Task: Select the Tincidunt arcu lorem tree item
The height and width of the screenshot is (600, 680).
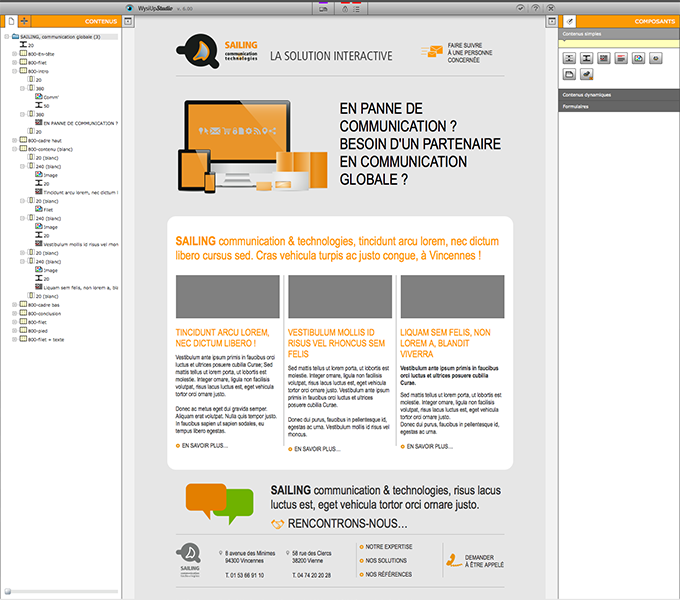Action: (x=76, y=192)
